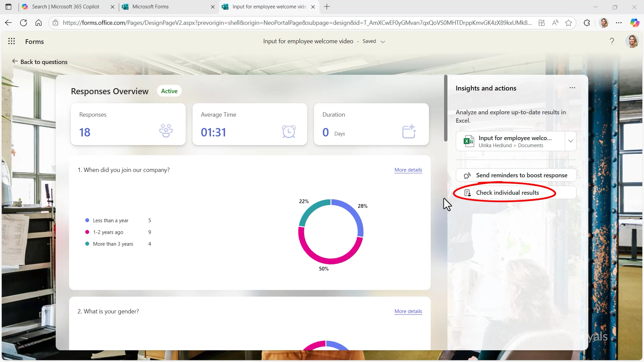644x362 pixels.
Task: Open the browser profile avatar
Action: (x=604, y=23)
